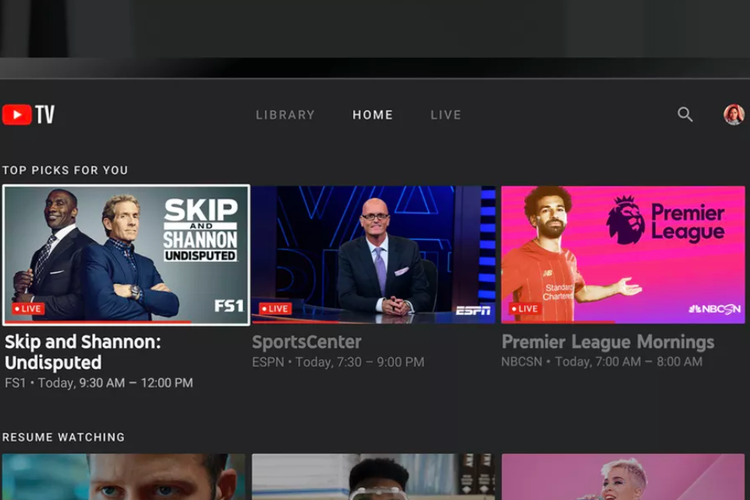Select the middle Resume Watching thumbnail
Viewport: 750px width, 500px height.
click(x=373, y=477)
